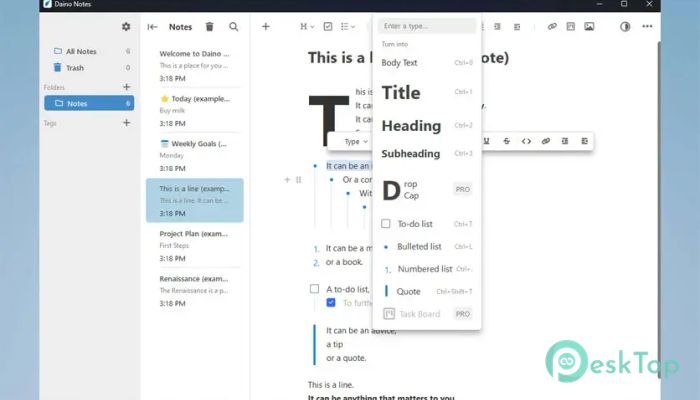Screen dimensions: 700x400
Task: Toggle the dark/light theme icon
Action: (626, 27)
